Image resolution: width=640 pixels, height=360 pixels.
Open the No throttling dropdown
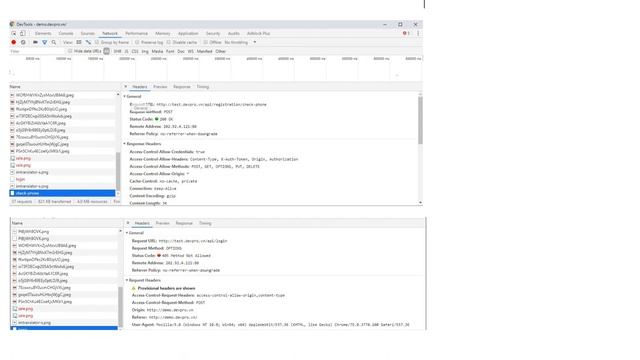click(x=240, y=42)
